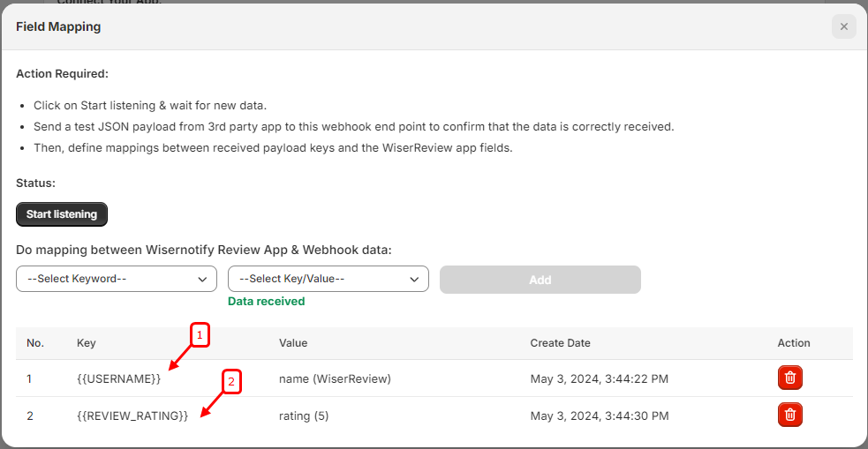
Task: Click row number 2 link
Action: pos(30,415)
